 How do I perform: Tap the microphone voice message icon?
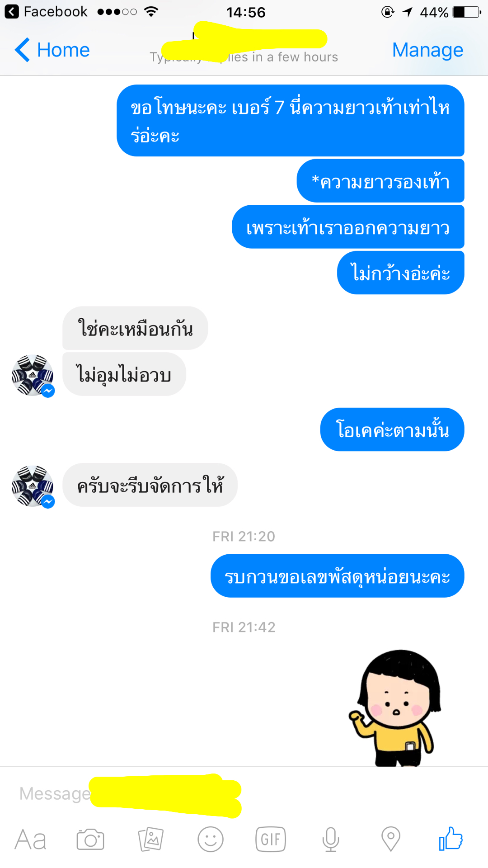tap(331, 840)
